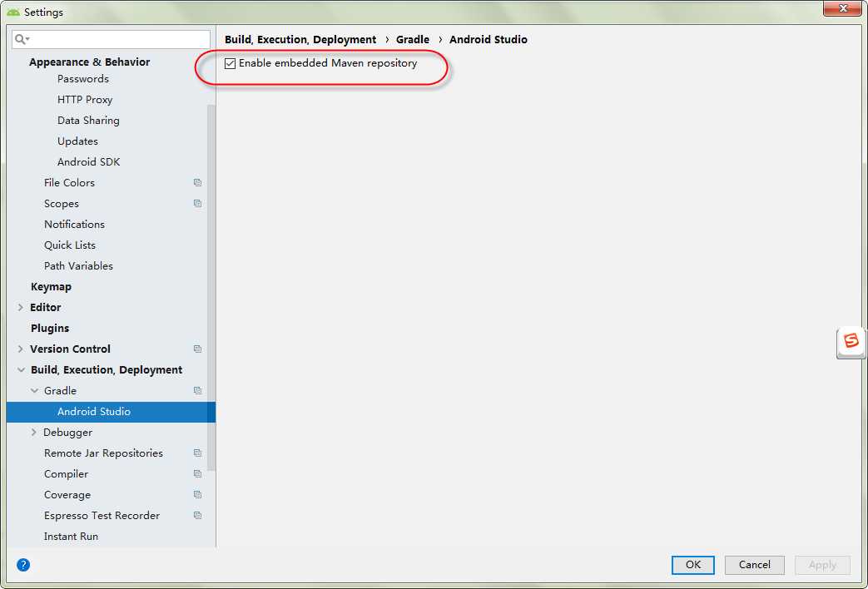Click the OK button
868x589 pixels.
click(x=692, y=565)
